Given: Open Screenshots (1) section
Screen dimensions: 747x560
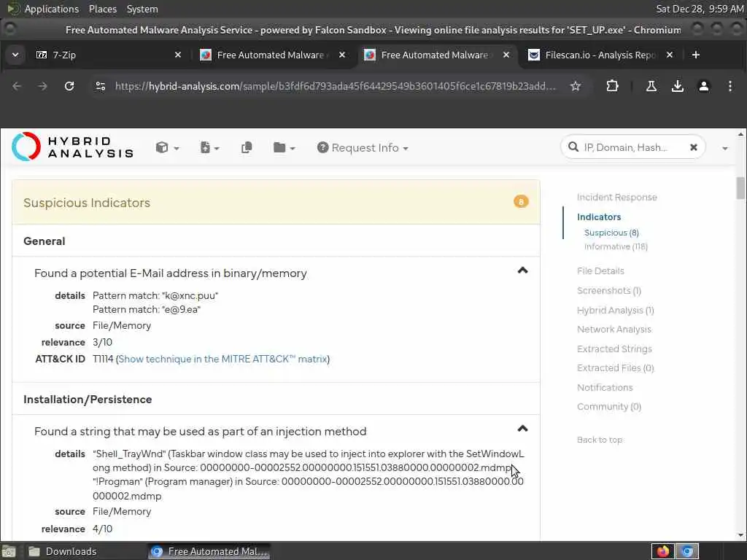Looking at the screenshot, I should coord(609,290).
